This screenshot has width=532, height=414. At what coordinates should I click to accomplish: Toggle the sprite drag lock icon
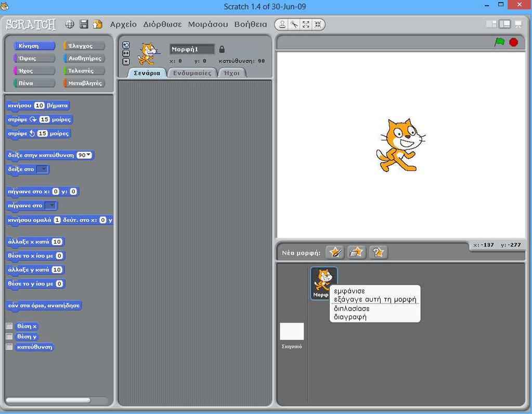tap(222, 49)
